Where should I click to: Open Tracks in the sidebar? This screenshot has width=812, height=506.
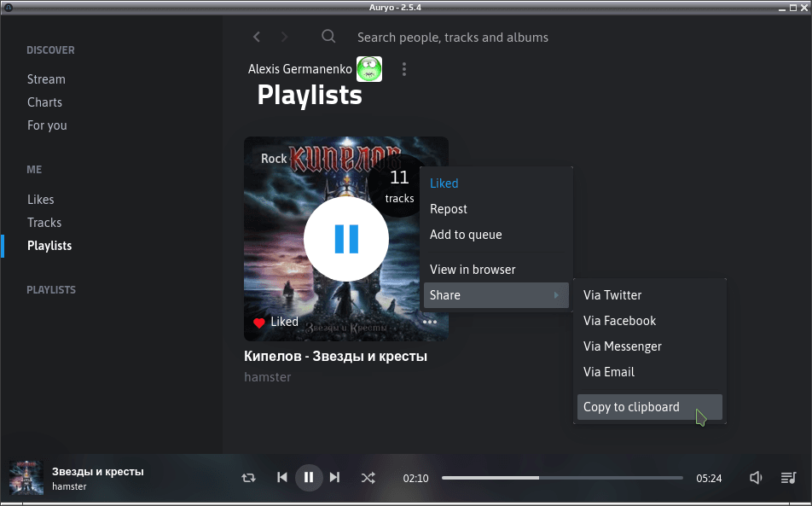44,223
